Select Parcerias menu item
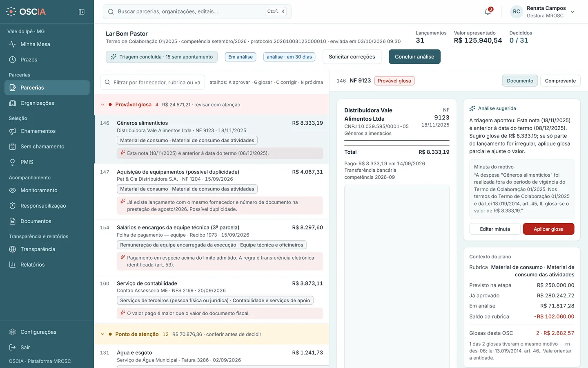The image size is (588, 368). (47, 88)
